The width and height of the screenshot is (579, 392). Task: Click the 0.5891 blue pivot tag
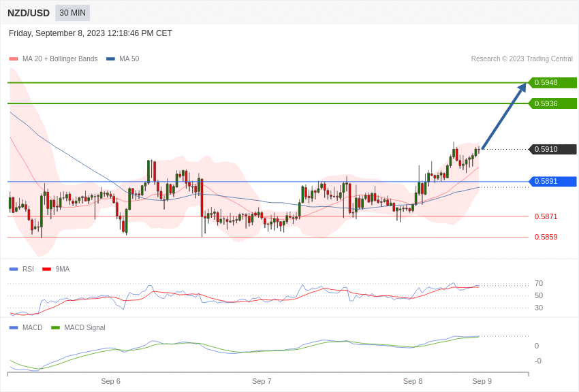tap(553, 182)
